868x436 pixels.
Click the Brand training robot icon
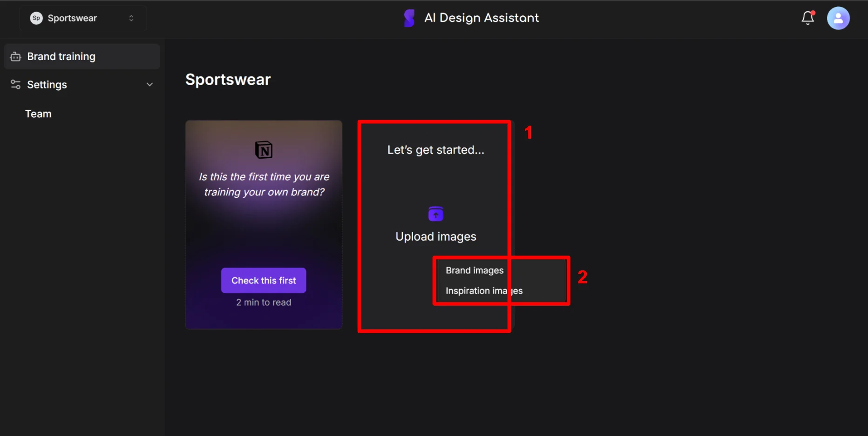[x=16, y=57]
